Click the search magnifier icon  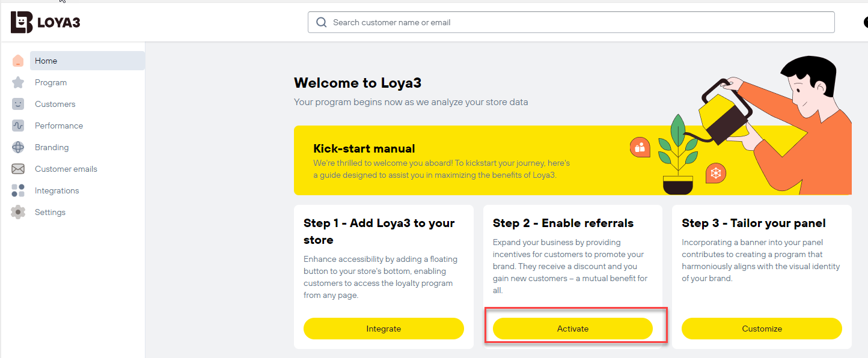point(322,22)
